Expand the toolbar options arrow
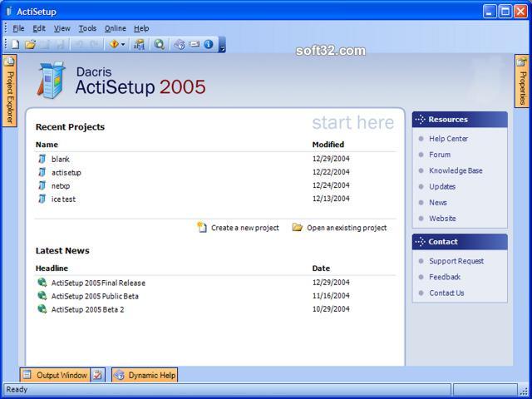This screenshot has width=532, height=399. [x=222, y=45]
